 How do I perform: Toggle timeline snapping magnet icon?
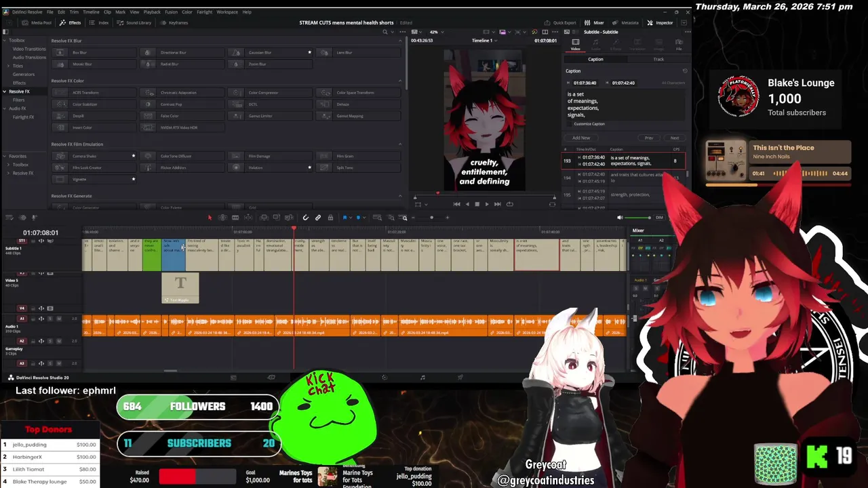click(306, 218)
